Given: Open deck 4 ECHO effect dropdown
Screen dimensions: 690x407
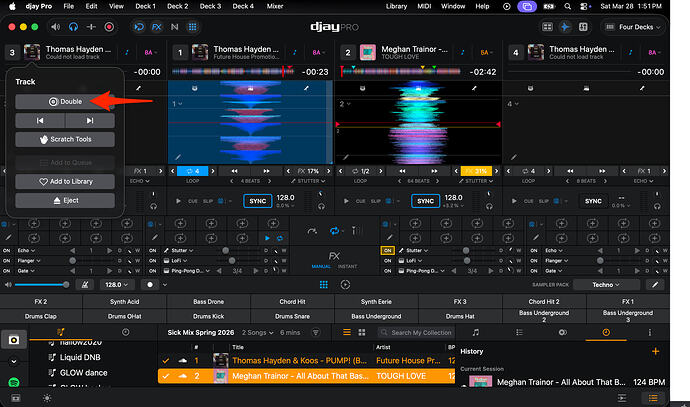Looking at the screenshot, I should (643, 181).
